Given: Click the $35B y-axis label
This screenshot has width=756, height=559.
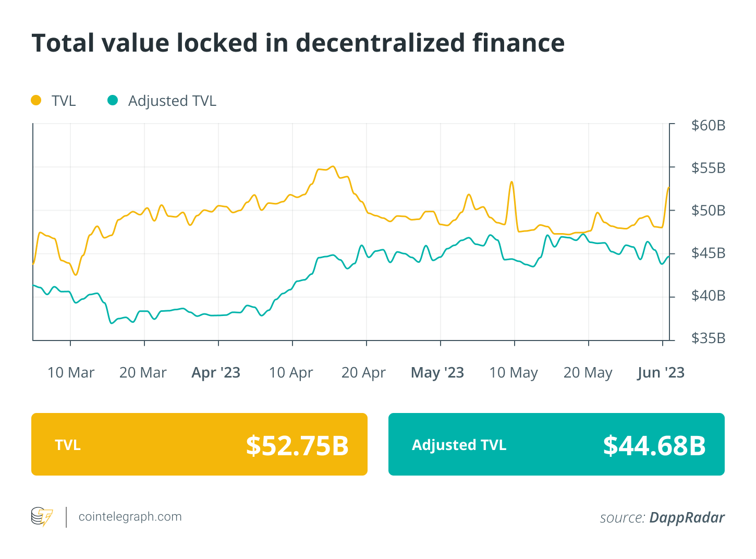Looking at the screenshot, I should coord(708,338).
